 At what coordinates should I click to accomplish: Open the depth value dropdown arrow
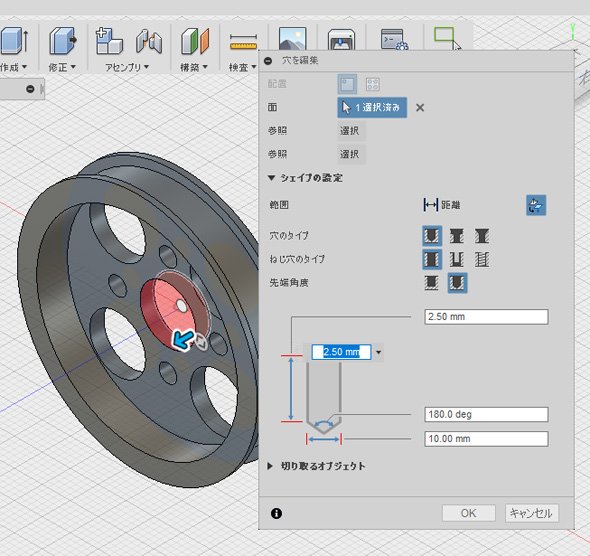pos(378,352)
